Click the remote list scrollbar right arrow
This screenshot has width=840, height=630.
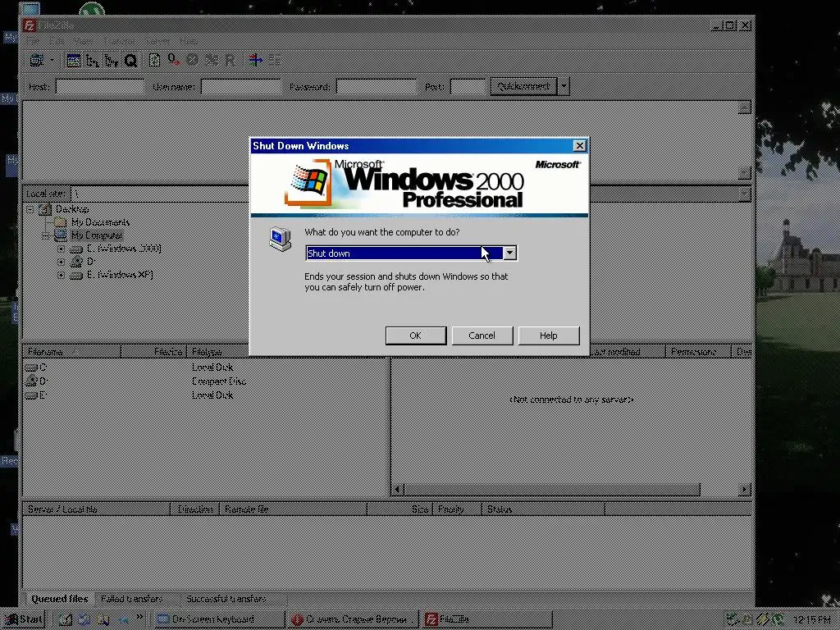pyautogui.click(x=745, y=489)
